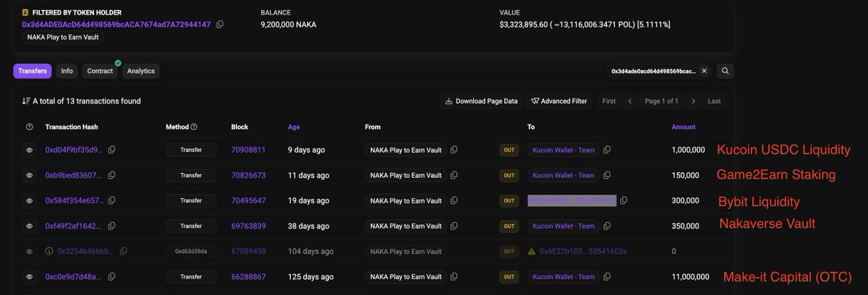
Task: Open the highlighted To address in 300,000 row
Action: pyautogui.click(x=571, y=200)
